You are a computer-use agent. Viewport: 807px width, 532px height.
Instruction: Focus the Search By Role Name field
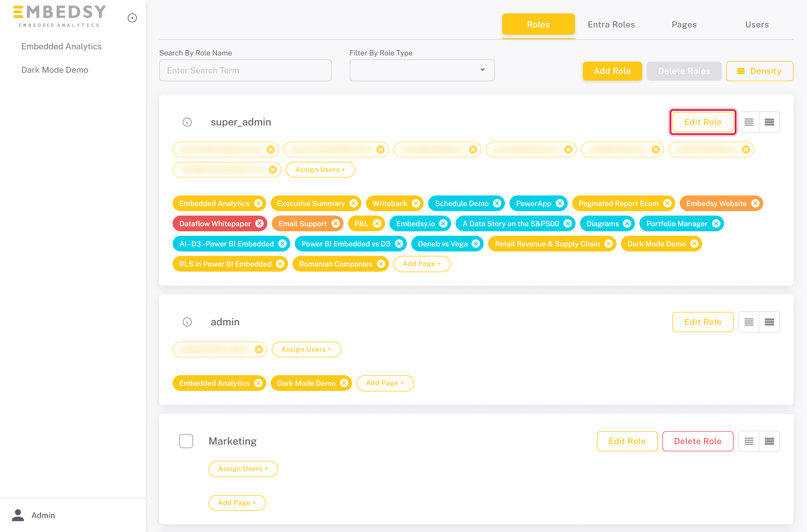[x=245, y=70]
